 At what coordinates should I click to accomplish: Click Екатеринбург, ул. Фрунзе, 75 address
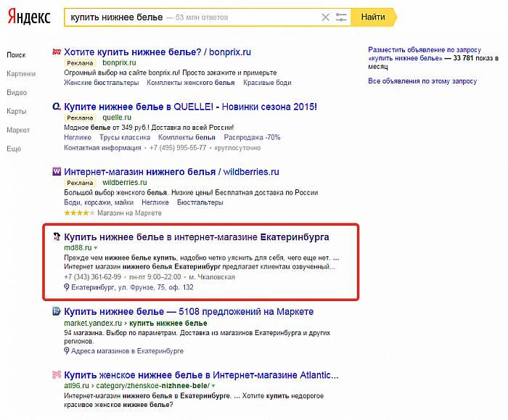pos(132,287)
